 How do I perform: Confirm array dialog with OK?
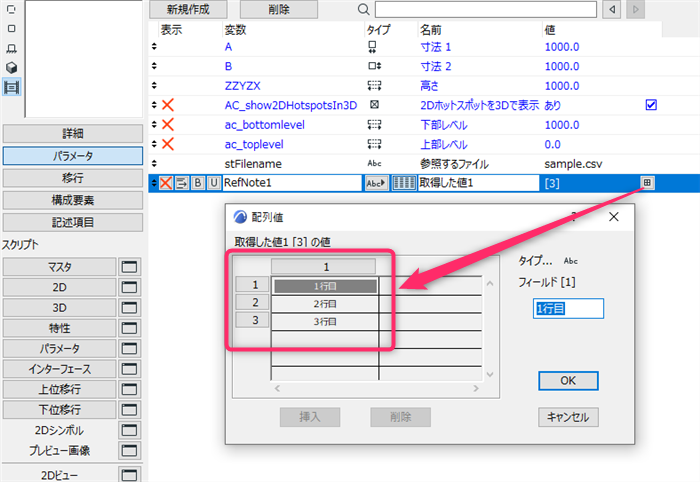point(568,381)
